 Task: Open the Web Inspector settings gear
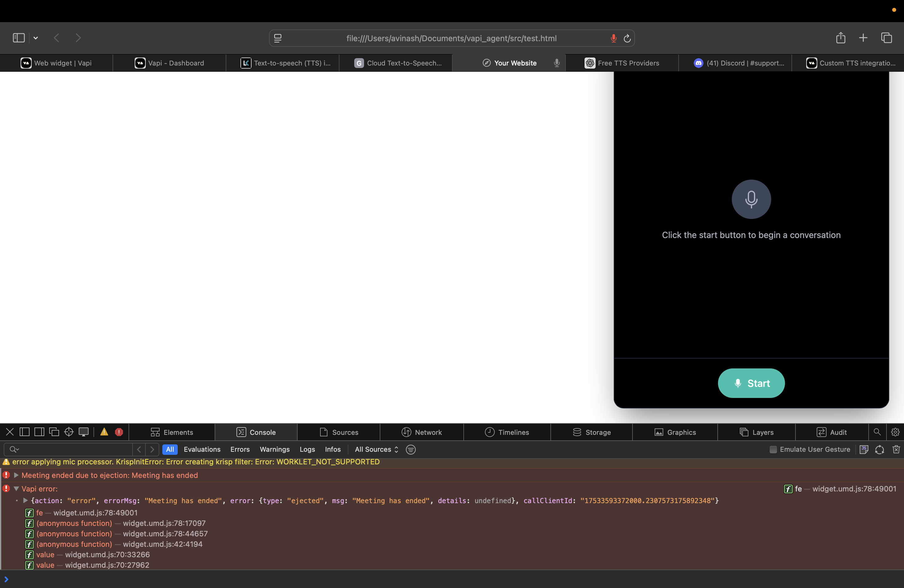point(895,432)
